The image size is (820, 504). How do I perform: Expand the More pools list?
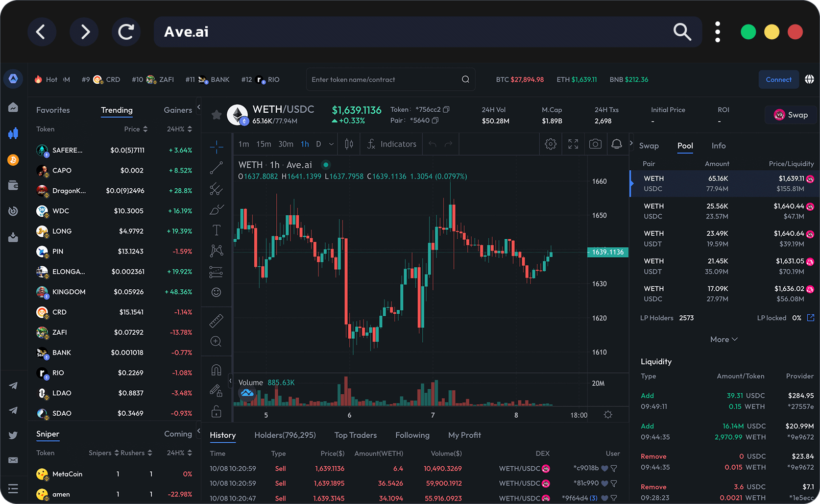(x=723, y=340)
